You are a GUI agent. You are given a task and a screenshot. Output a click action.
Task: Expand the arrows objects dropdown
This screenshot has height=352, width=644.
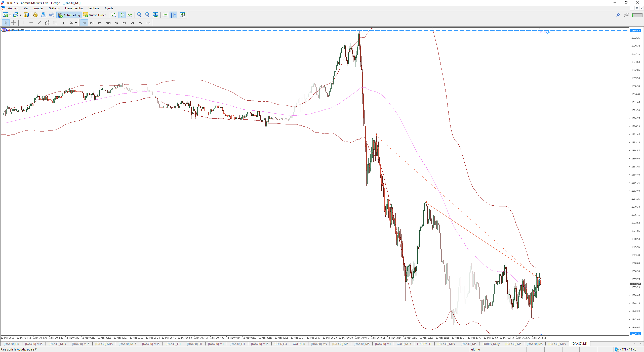point(76,23)
